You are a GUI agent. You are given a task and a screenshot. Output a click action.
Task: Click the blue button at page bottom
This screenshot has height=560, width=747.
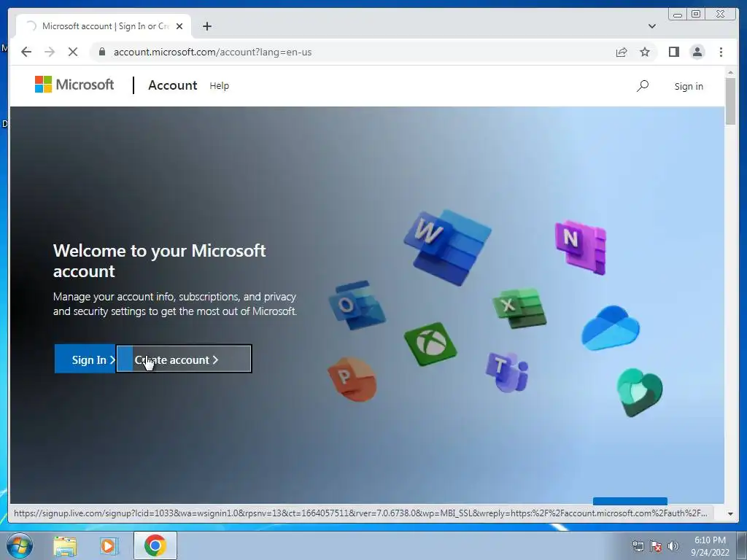point(630,501)
